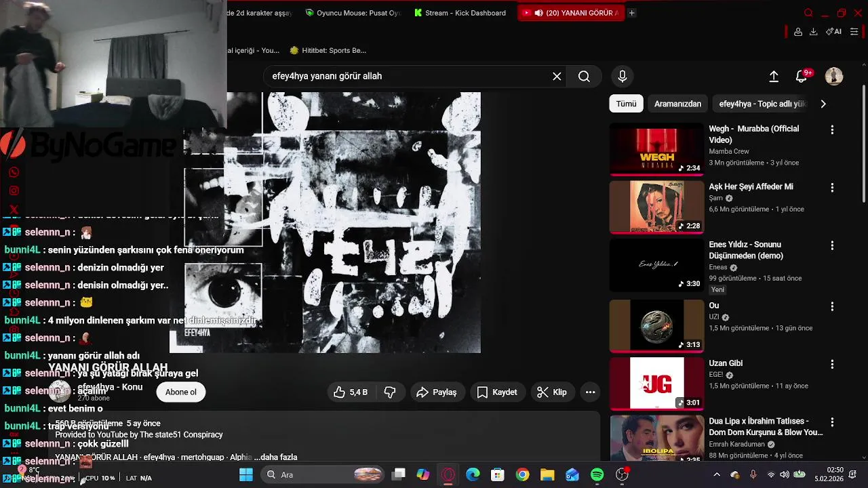Open Windows Start menu

click(x=245, y=475)
